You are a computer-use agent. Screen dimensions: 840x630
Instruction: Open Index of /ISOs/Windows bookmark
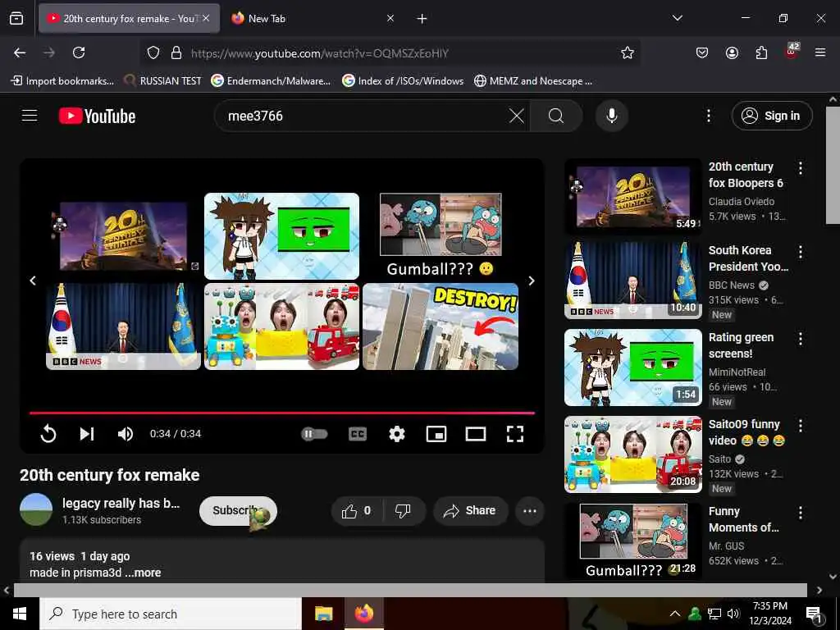click(403, 81)
